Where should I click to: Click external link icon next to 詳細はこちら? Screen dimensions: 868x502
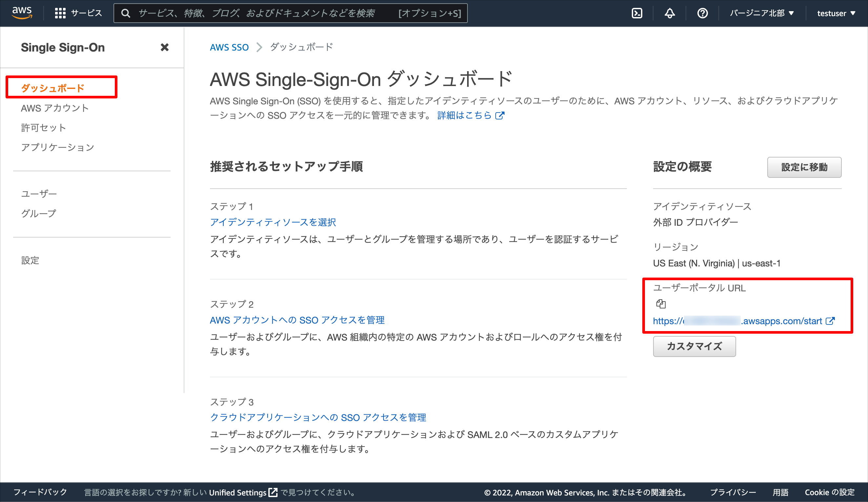coord(500,115)
